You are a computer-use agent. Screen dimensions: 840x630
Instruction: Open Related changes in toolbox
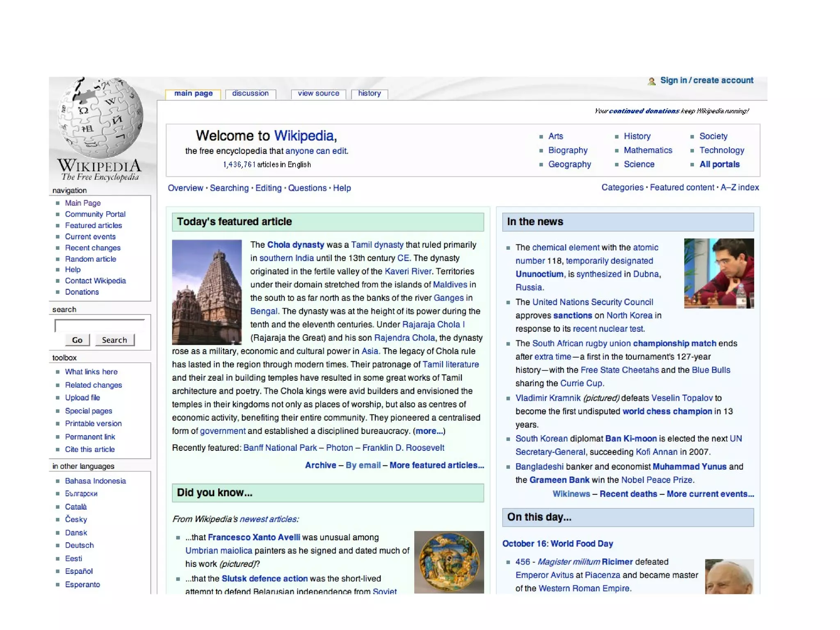(x=94, y=385)
